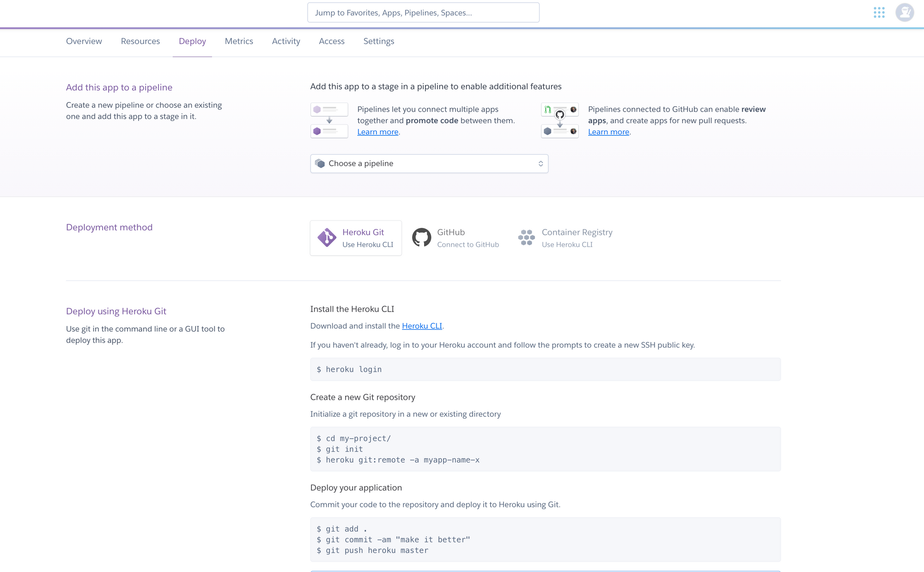Click the Heroku Git deployment icon
The width and height of the screenshot is (924, 572).
click(327, 237)
